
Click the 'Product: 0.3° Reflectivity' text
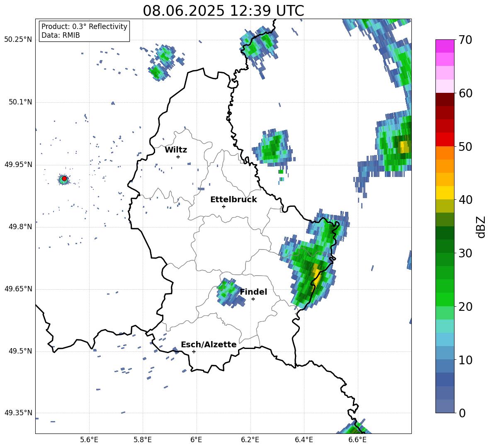[84, 26]
